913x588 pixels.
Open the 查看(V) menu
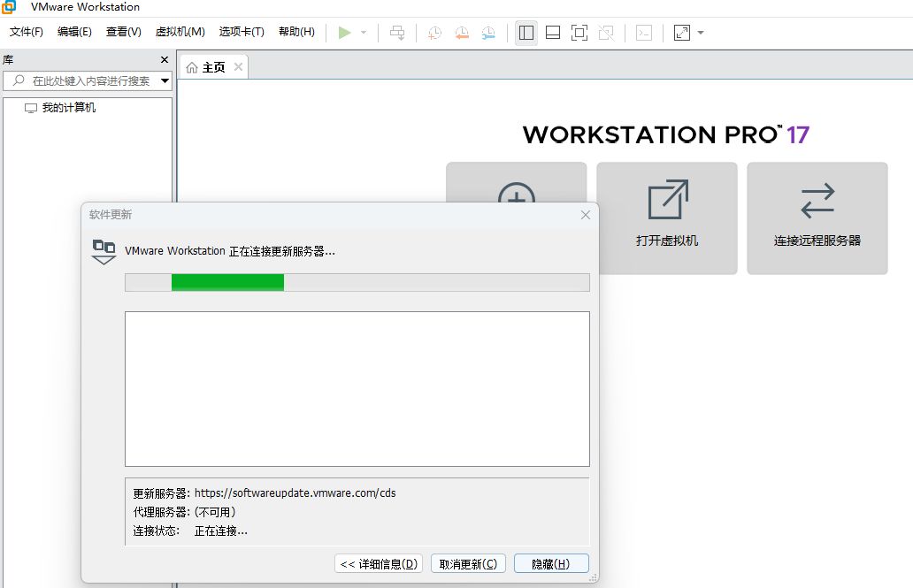pos(124,32)
